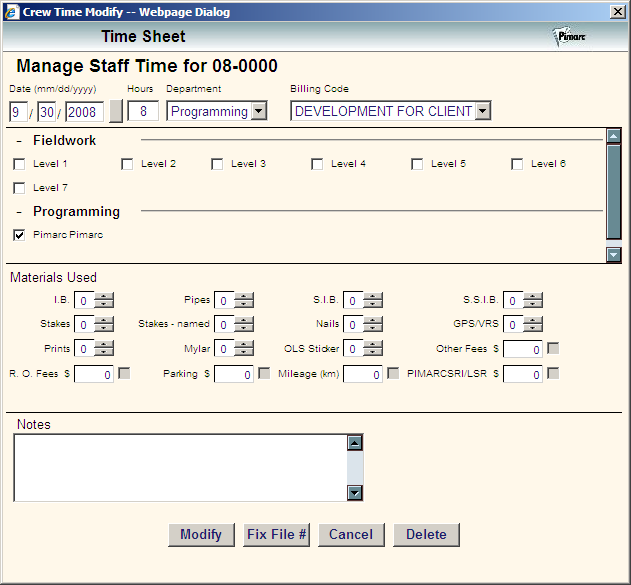This screenshot has width=631, height=585.
Task: Check the Level 4 fieldwork checkbox
Action: [317, 164]
